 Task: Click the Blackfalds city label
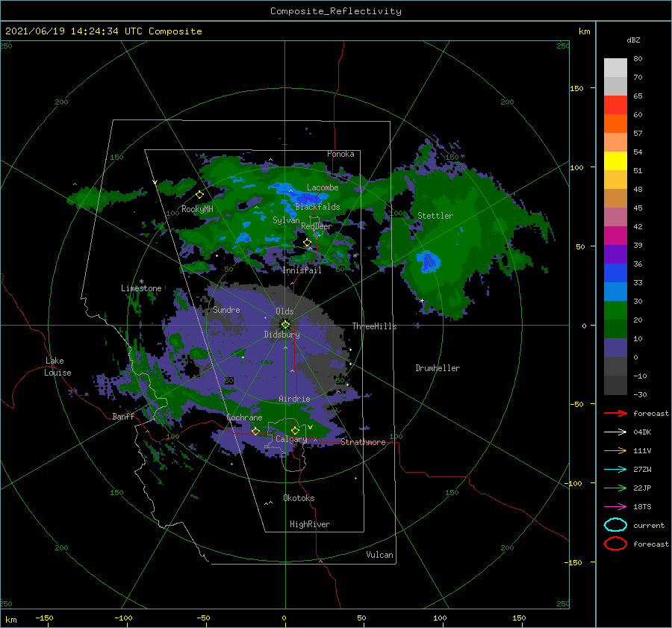click(317, 207)
